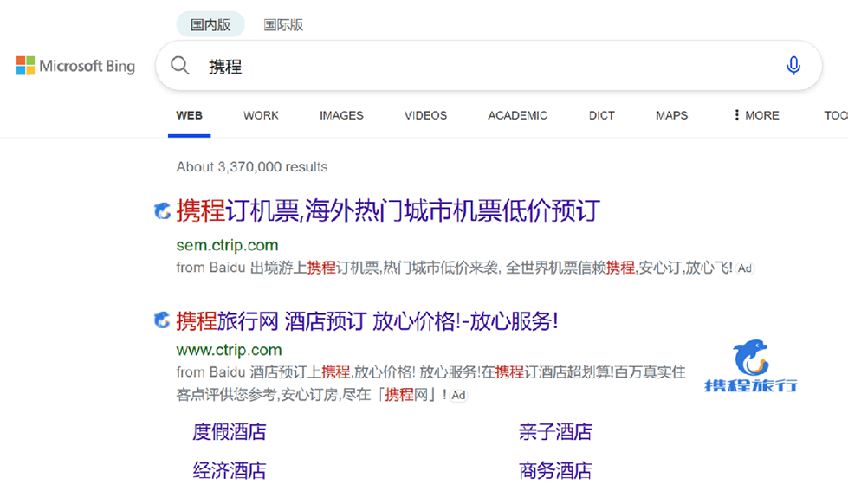Viewport: 848px width, 504px height.
Task: Switch to the 国内版 search version
Action: [x=210, y=25]
